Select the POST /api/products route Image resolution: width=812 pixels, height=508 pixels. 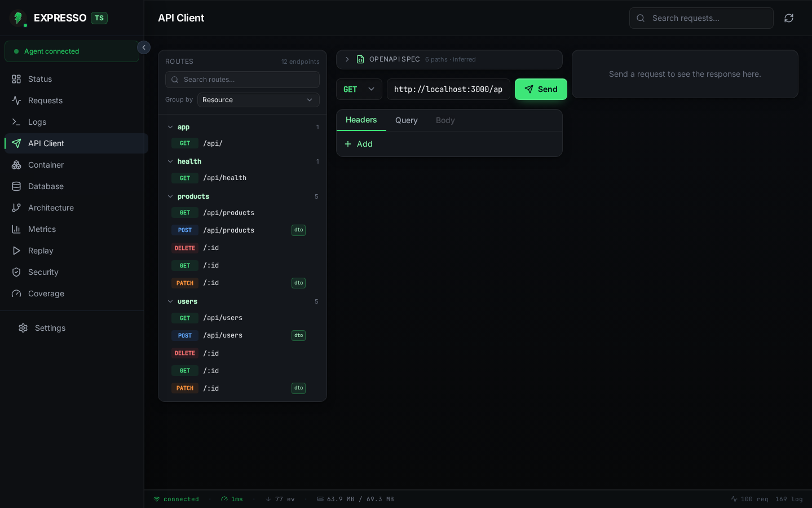pyautogui.click(x=242, y=230)
